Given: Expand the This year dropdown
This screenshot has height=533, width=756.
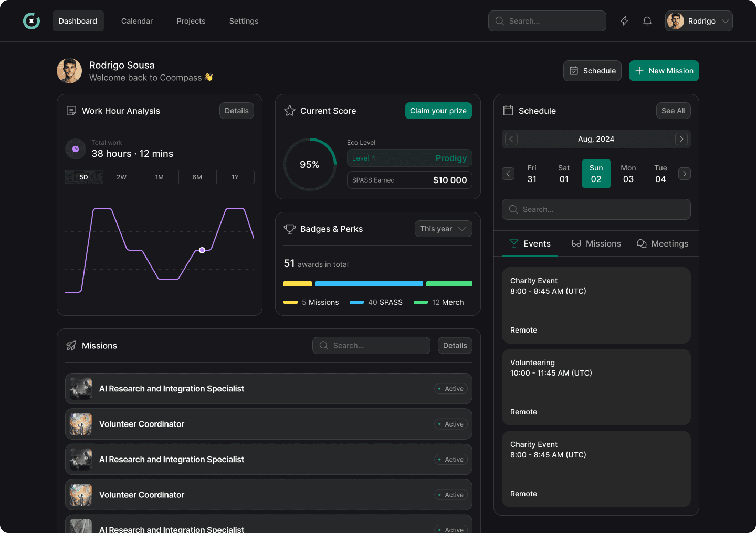Looking at the screenshot, I should pyautogui.click(x=444, y=229).
